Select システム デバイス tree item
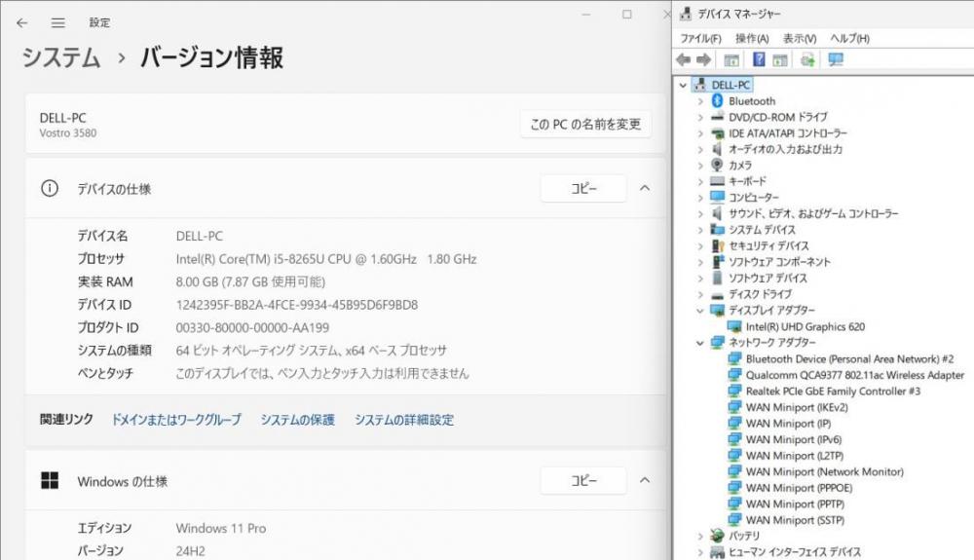The image size is (974, 560). click(x=762, y=230)
